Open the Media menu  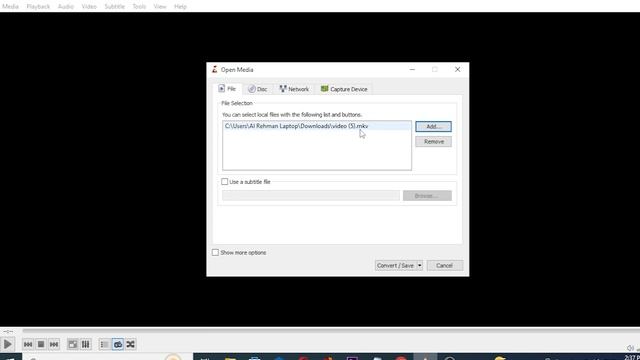point(11,7)
